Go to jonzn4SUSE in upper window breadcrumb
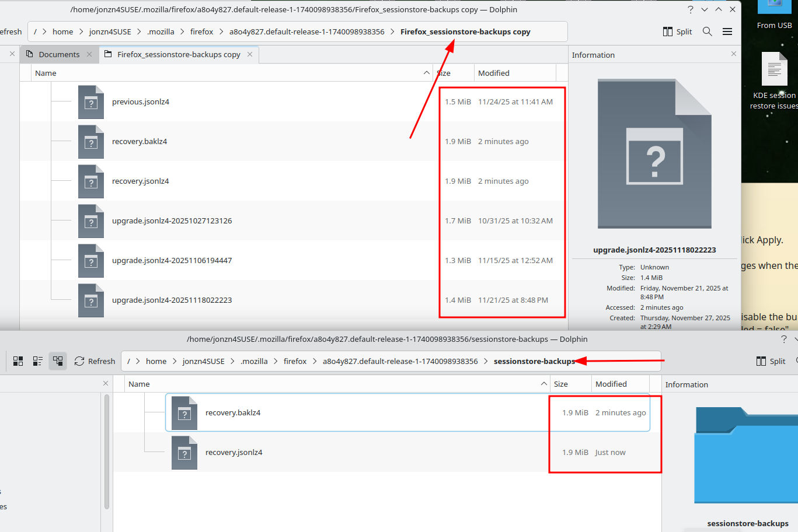798x532 pixels. pyautogui.click(x=110, y=32)
